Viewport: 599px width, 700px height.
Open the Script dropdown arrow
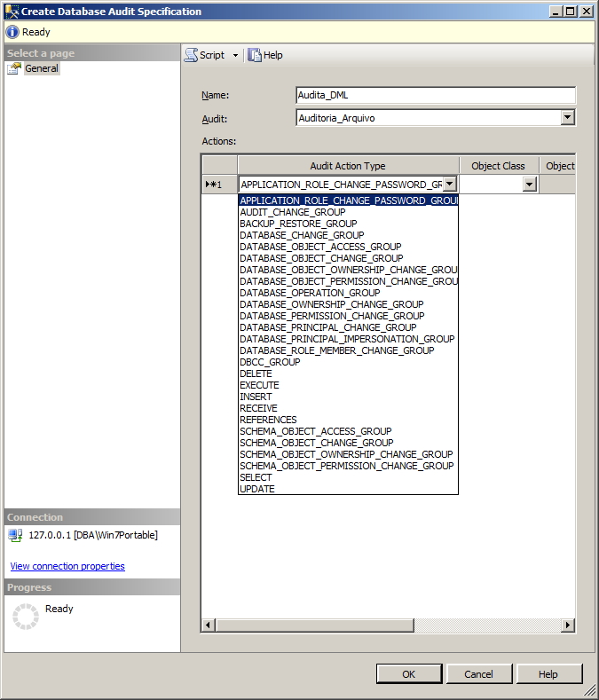(235, 55)
